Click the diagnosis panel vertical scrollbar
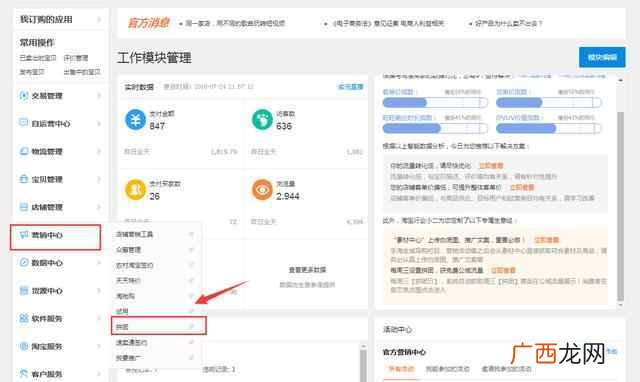This screenshot has width=640, height=382. [x=620, y=206]
